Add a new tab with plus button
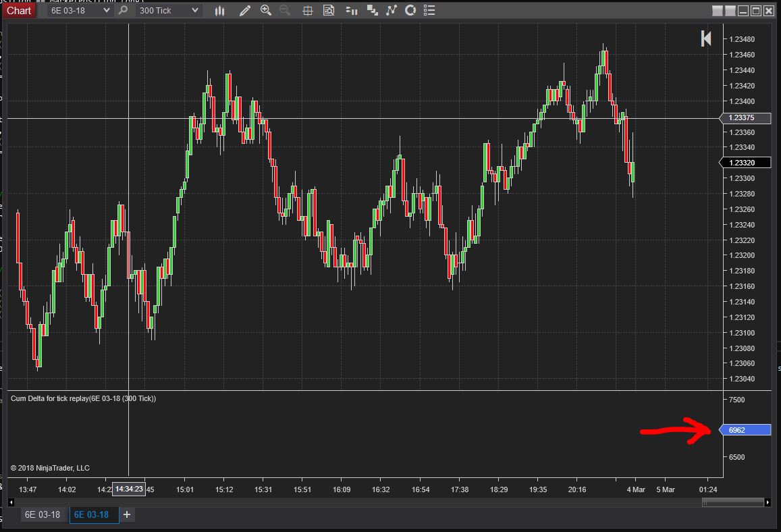This screenshot has width=781, height=532. [x=127, y=514]
